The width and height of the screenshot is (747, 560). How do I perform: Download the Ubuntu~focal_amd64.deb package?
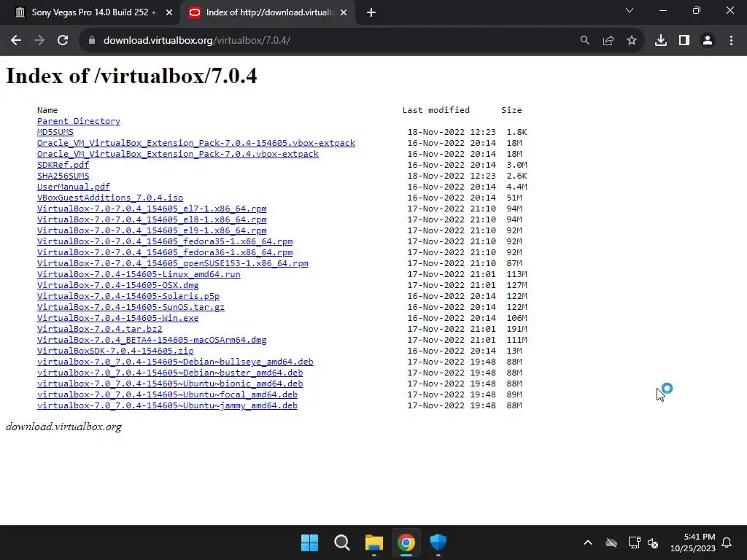tap(167, 394)
